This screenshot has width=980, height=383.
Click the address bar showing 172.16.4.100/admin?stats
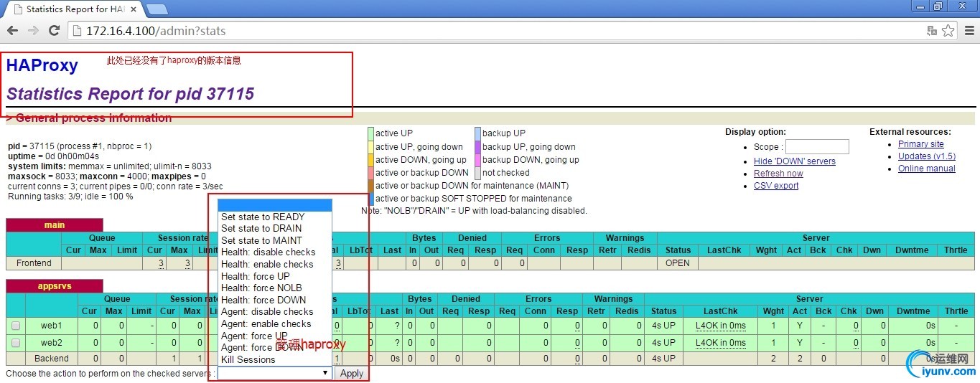click(x=503, y=31)
